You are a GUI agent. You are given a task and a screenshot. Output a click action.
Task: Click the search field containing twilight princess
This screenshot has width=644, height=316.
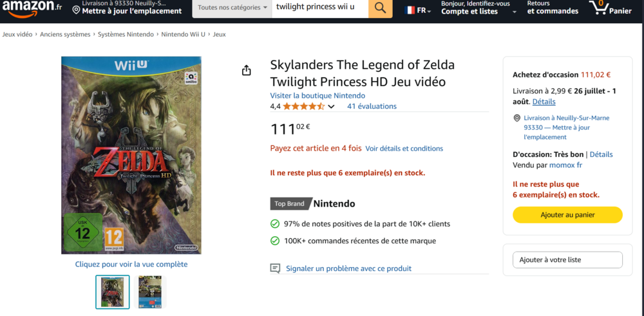319,8
